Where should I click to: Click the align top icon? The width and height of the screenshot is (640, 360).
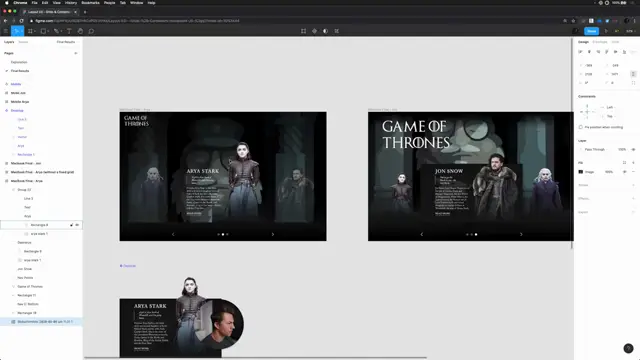point(607,52)
